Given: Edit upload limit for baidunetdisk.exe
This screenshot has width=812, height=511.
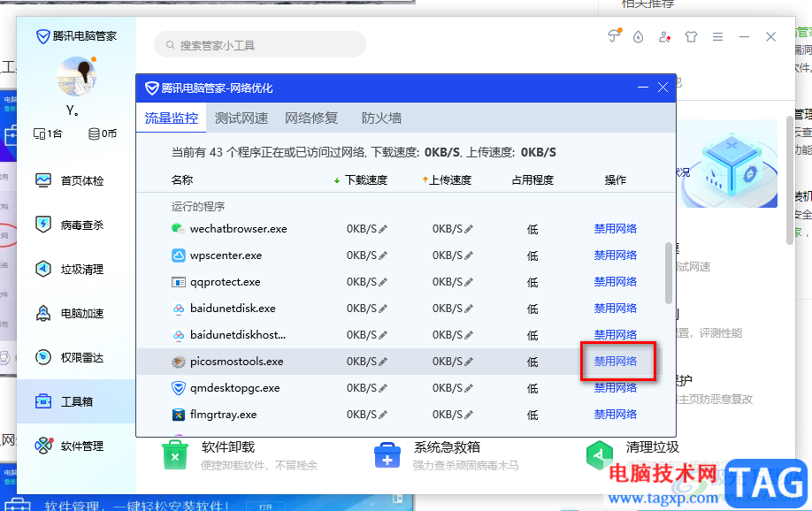Looking at the screenshot, I should point(469,309).
